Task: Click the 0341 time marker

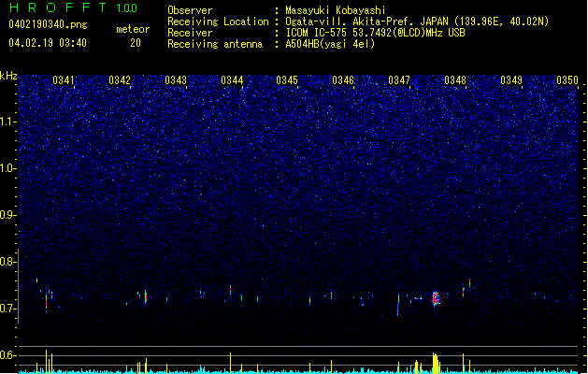Action: pos(64,80)
